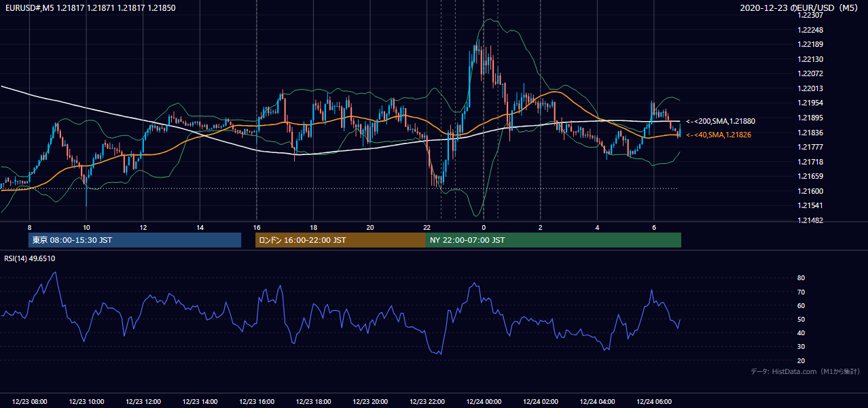Click hour tick 10 under price chart
The width and height of the screenshot is (868, 408).
point(86,227)
